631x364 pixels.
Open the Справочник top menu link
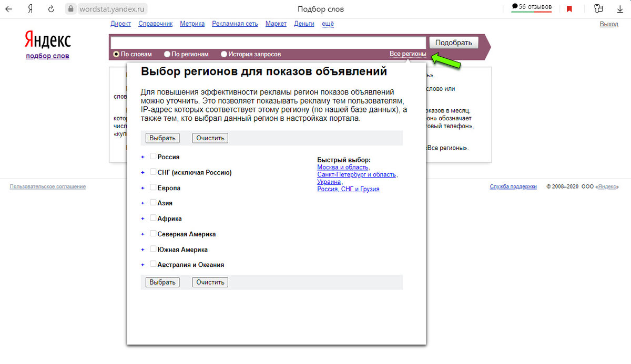point(156,24)
